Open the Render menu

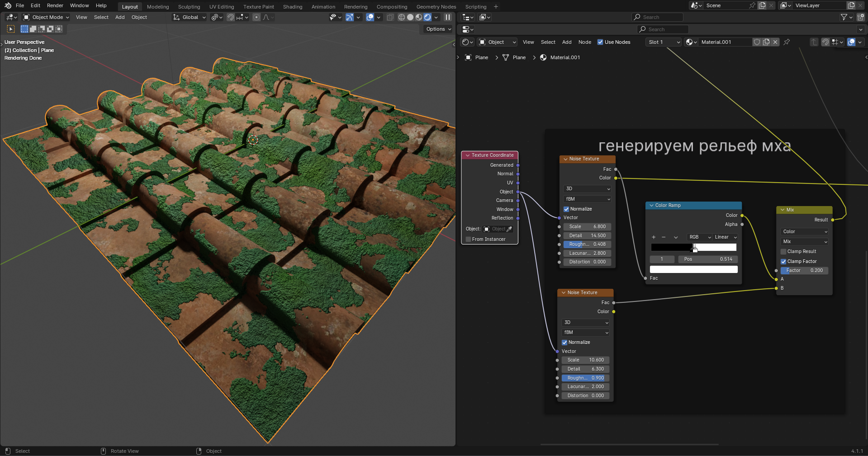[x=55, y=5]
